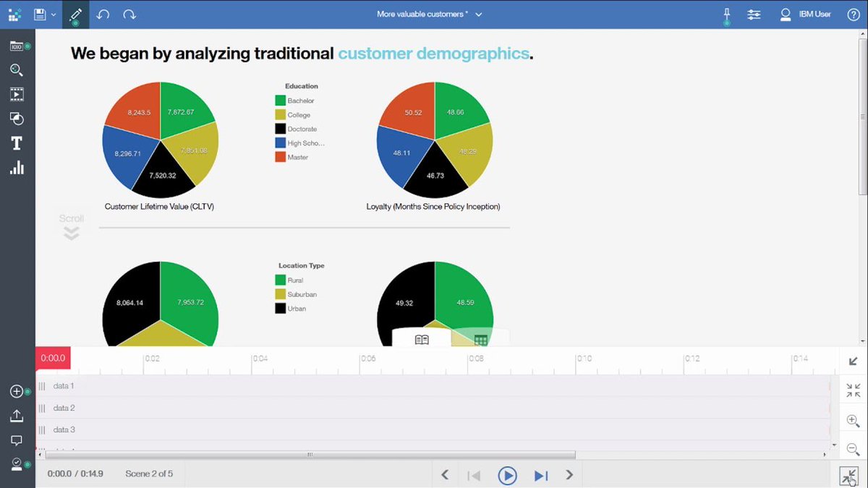Zoom in the timeline

[x=854, y=421]
